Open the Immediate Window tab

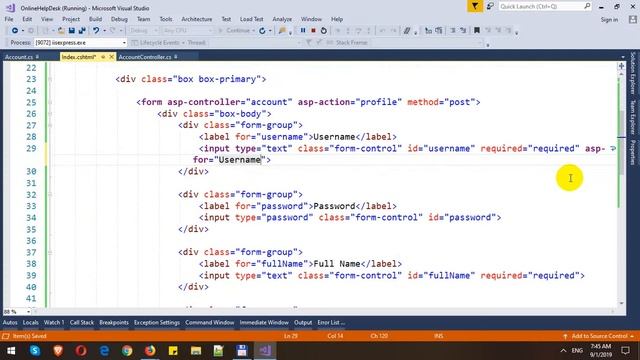(264, 322)
